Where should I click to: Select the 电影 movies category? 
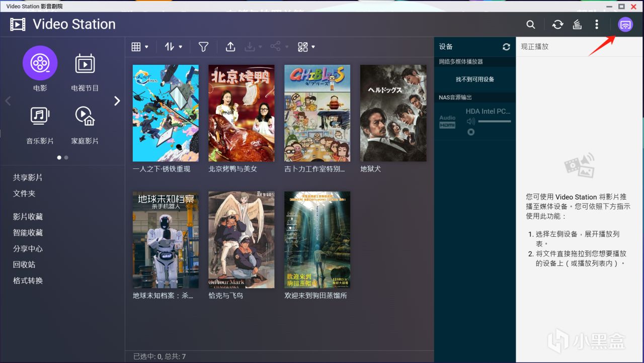40,69
